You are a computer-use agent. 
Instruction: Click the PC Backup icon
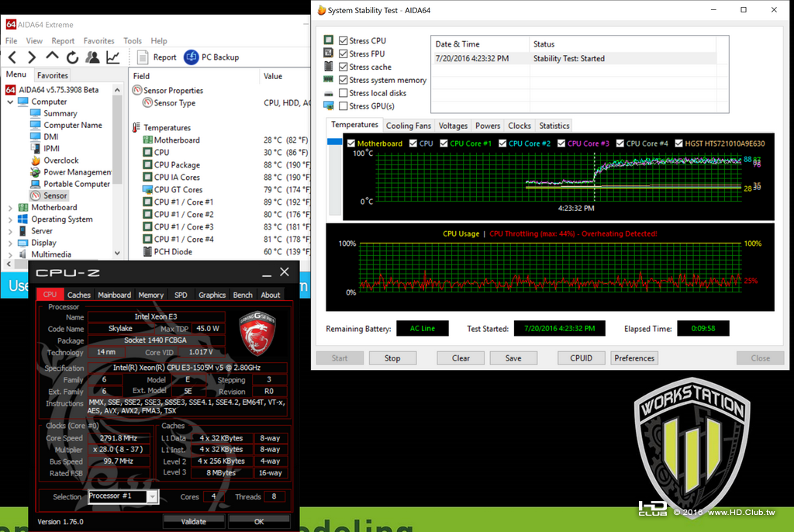pyautogui.click(x=191, y=57)
